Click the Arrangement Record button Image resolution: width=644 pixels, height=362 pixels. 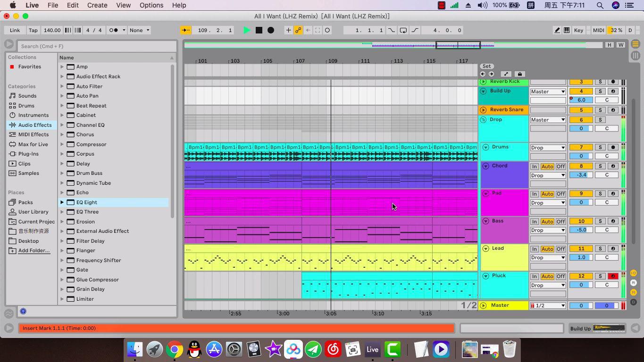[271, 30]
